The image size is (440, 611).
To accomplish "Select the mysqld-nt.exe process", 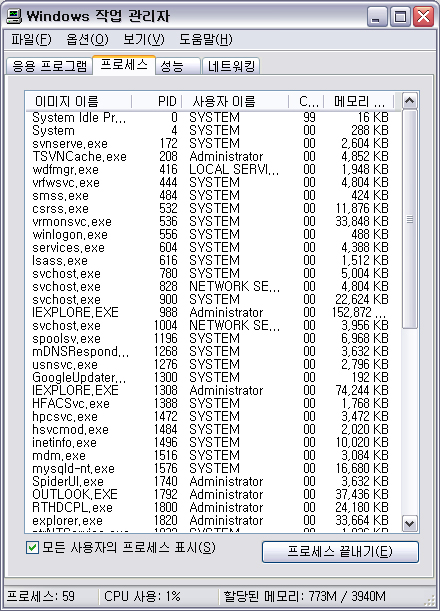I will tap(212, 468).
